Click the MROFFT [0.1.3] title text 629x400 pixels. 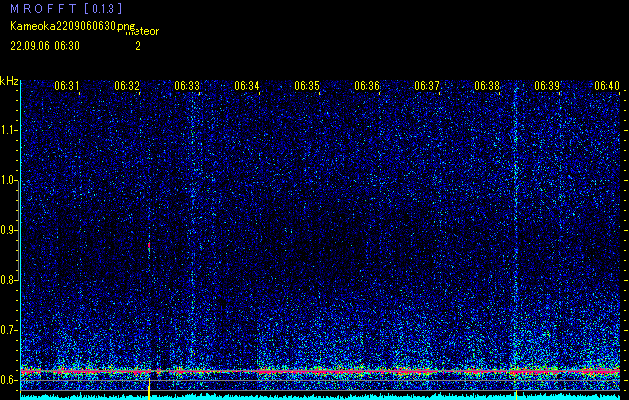click(66, 9)
